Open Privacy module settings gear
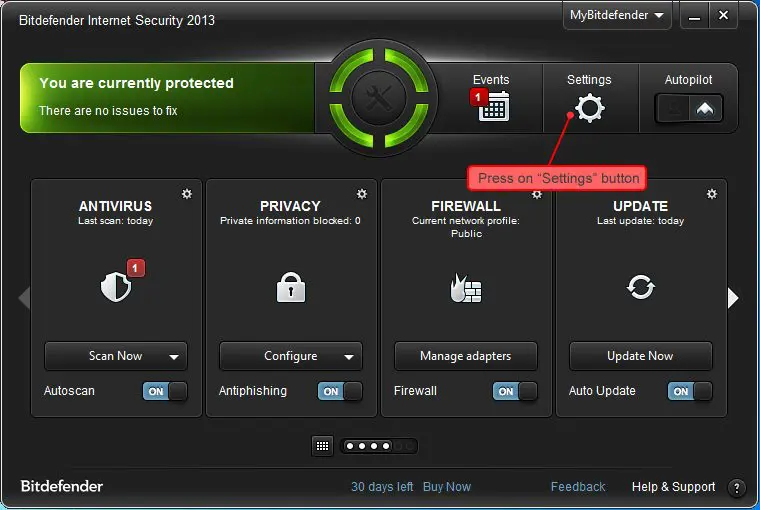760x510 pixels. click(x=362, y=194)
